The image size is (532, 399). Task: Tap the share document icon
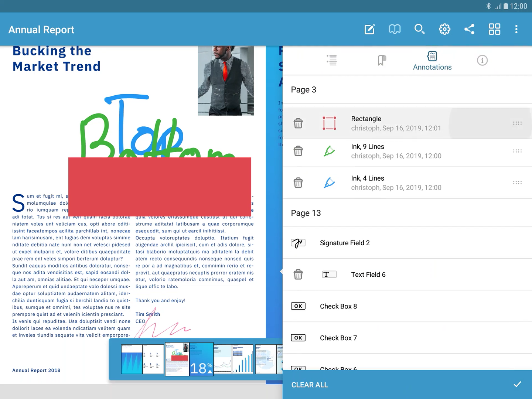tap(469, 29)
